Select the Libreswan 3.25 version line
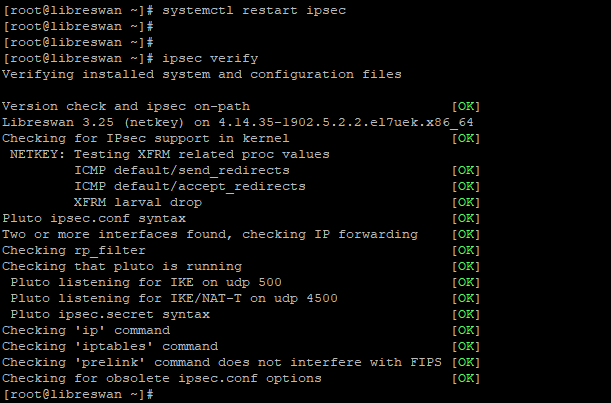 [x=237, y=122]
